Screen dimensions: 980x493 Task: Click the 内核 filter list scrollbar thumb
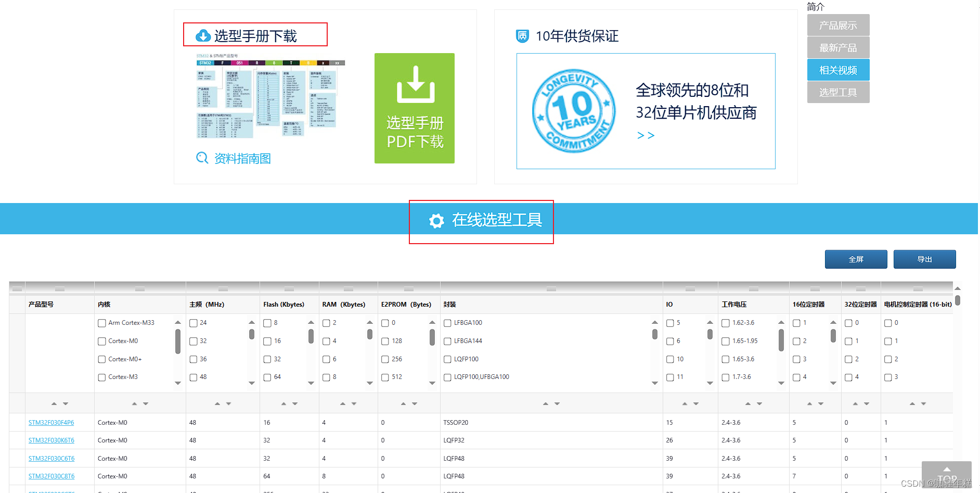point(178,342)
